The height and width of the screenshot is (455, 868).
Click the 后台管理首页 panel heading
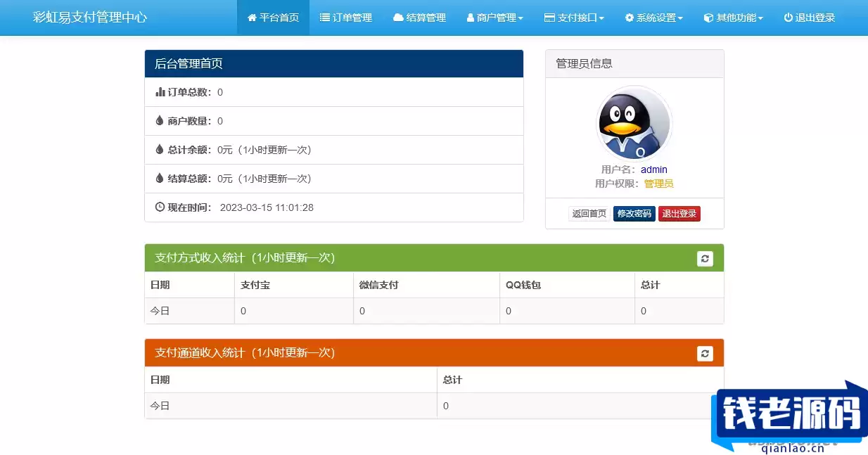tap(334, 63)
